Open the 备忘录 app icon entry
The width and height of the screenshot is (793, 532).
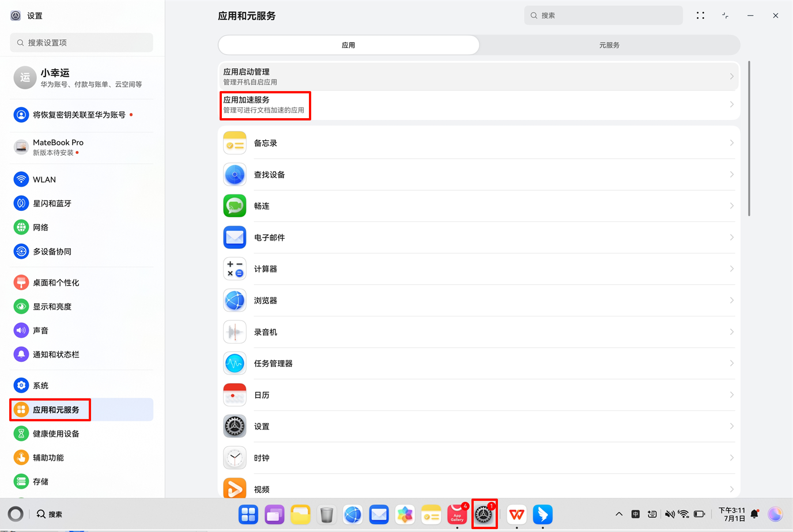pyautogui.click(x=235, y=143)
